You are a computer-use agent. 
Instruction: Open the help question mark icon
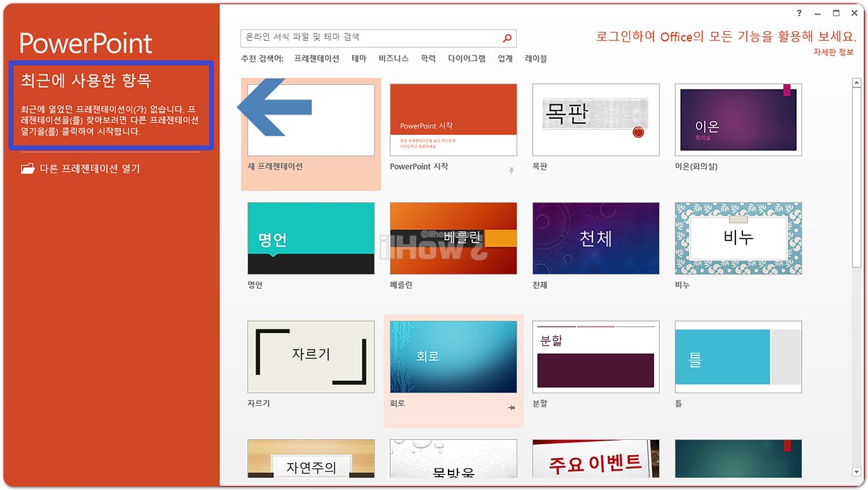click(799, 13)
